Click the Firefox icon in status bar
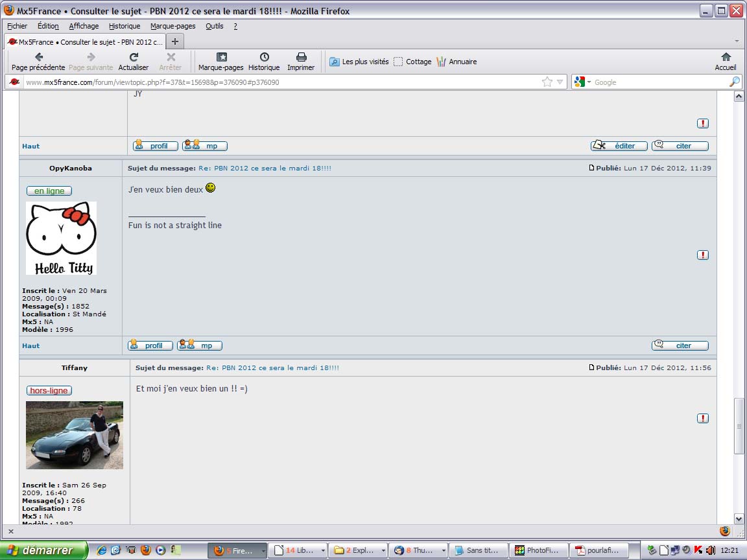The width and height of the screenshot is (747, 560). [724, 531]
